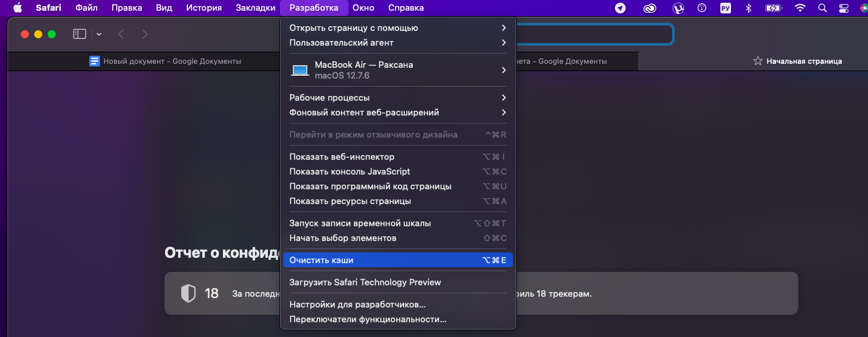Viewport: 868px width, 337px height.
Task: Click the uTorrent menu bar icon
Action: [x=679, y=8]
